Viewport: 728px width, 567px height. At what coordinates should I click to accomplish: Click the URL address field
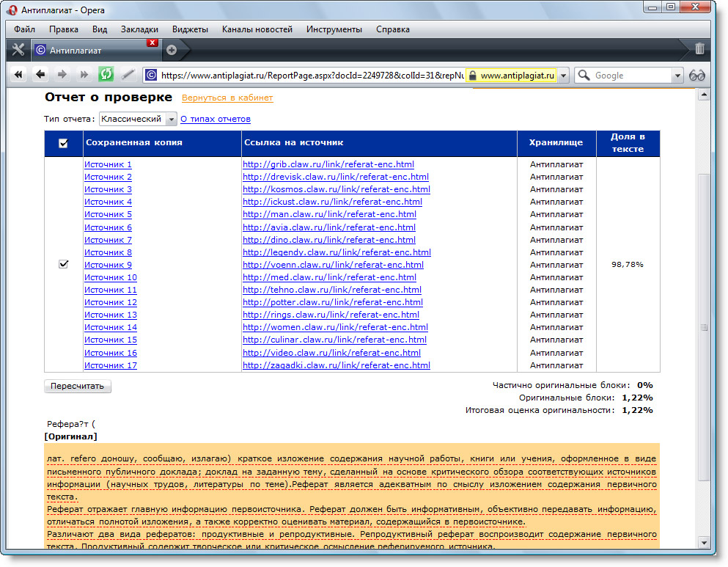click(312, 76)
